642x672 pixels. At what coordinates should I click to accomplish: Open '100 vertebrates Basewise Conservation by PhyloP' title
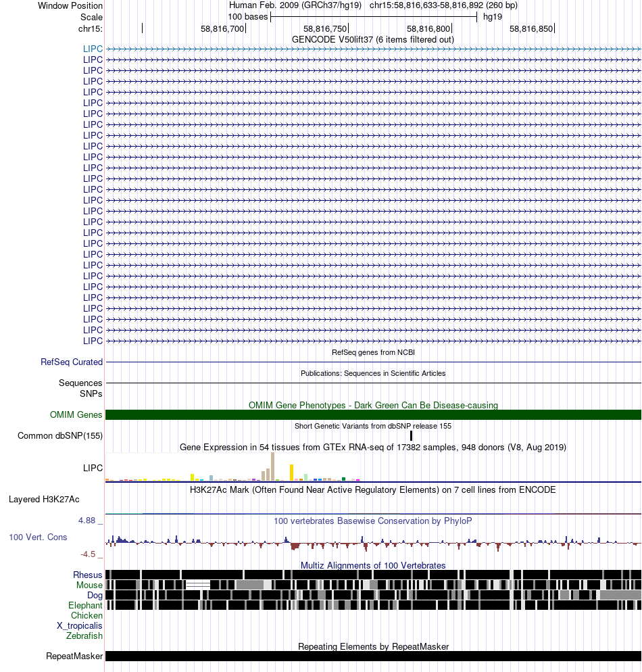[373, 521]
